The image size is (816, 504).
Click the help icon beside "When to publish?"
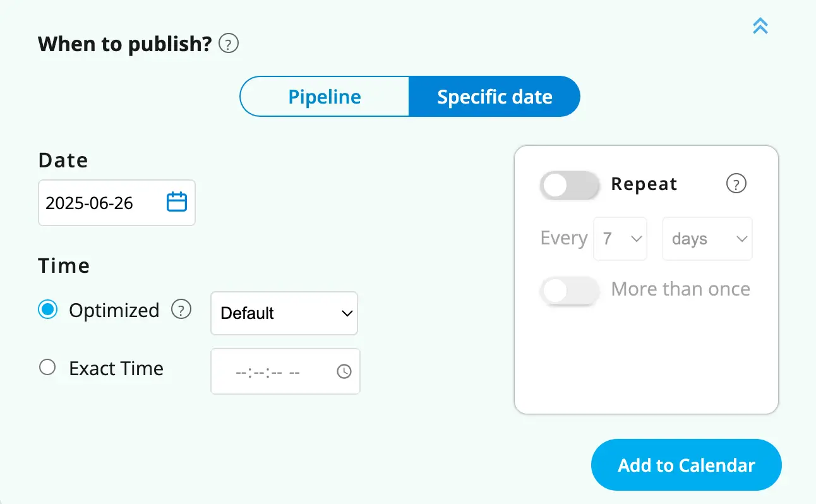pyautogui.click(x=229, y=44)
